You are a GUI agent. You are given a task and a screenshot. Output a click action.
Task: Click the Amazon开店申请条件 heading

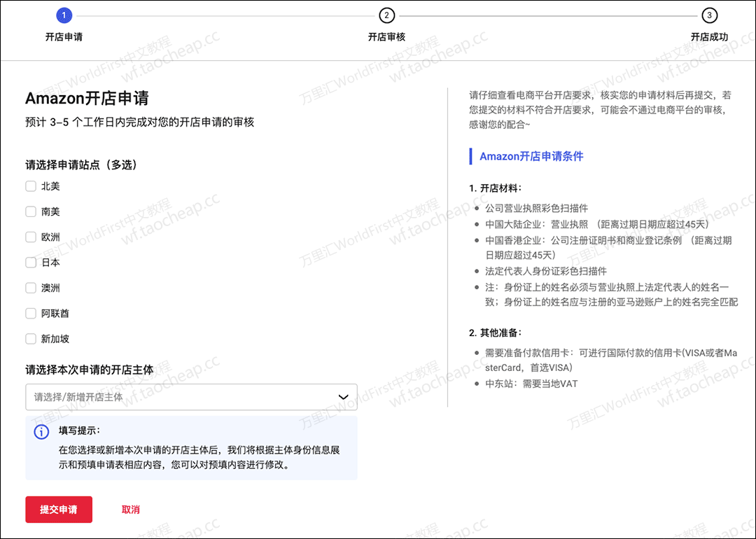(531, 156)
